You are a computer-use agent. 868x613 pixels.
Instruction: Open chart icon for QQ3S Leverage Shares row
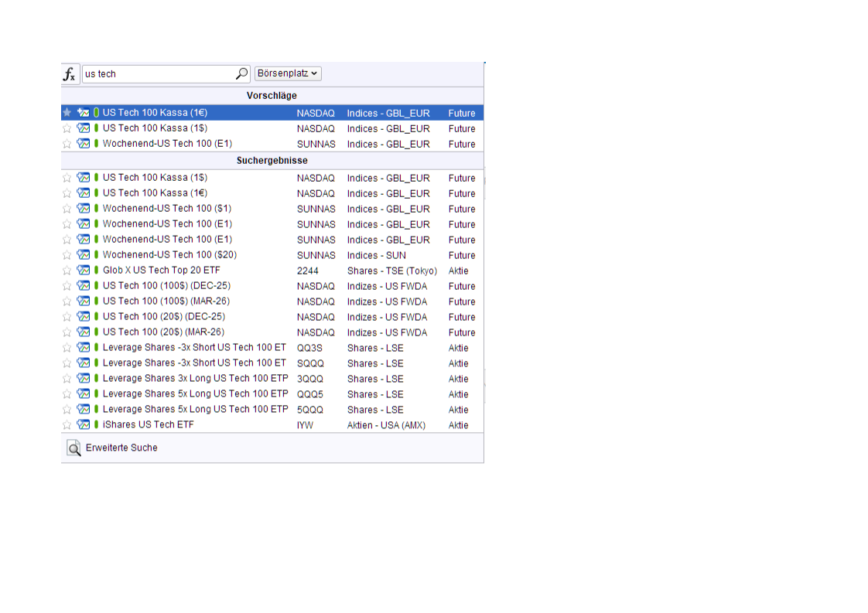tap(84, 348)
